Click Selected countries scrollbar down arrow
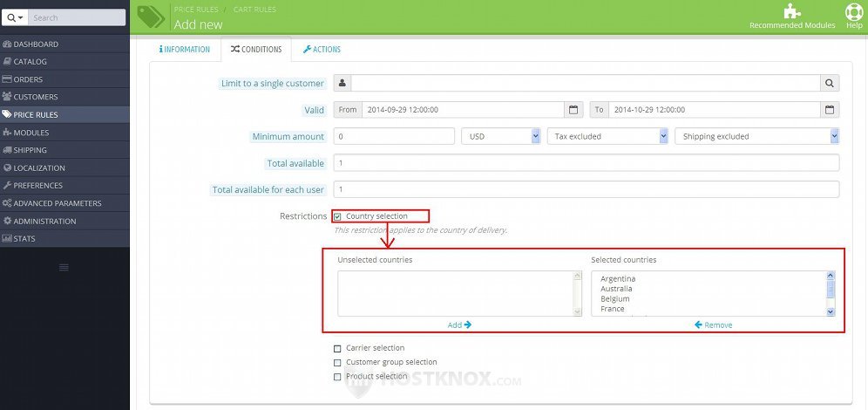 pos(831,312)
